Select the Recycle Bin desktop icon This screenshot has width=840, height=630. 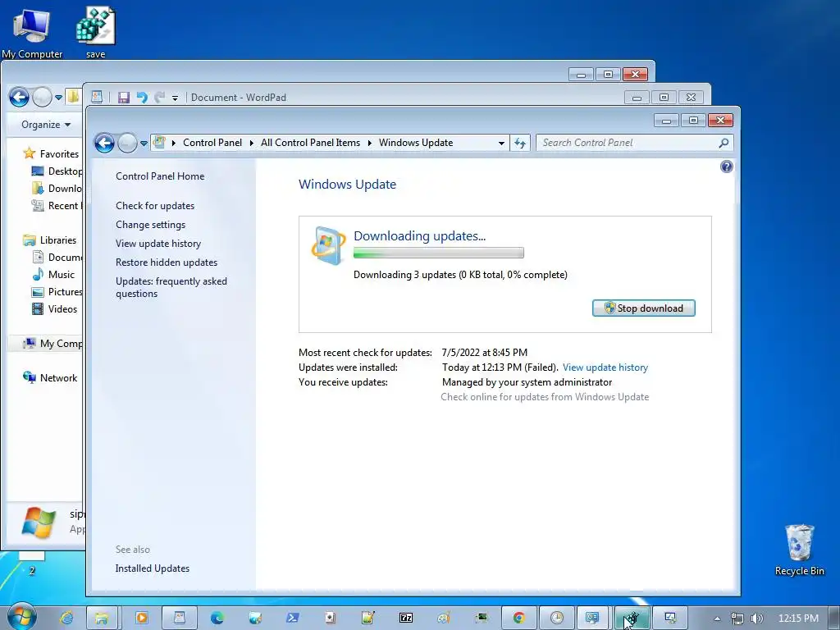tap(799, 550)
